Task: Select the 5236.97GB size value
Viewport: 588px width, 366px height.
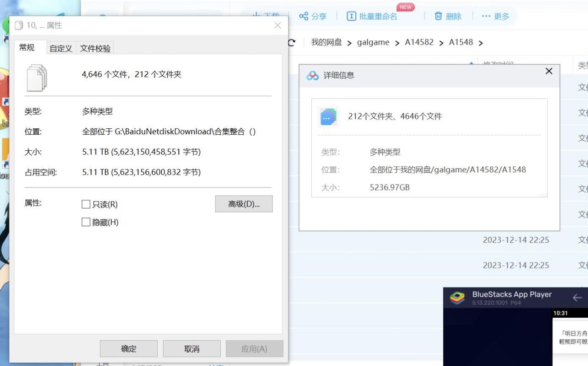Action: point(389,188)
